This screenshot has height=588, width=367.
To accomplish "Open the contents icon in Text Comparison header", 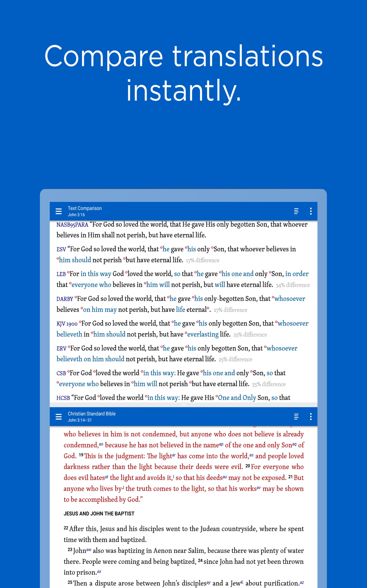I will pos(296,211).
